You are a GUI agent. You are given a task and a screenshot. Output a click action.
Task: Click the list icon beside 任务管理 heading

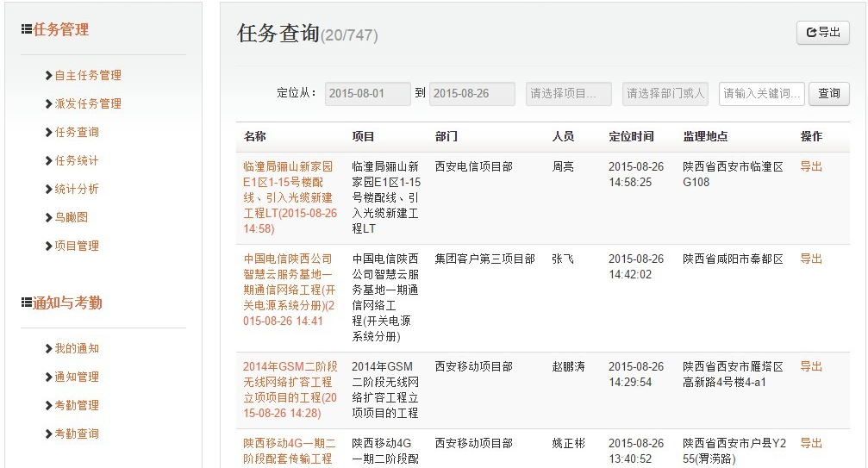(27, 29)
